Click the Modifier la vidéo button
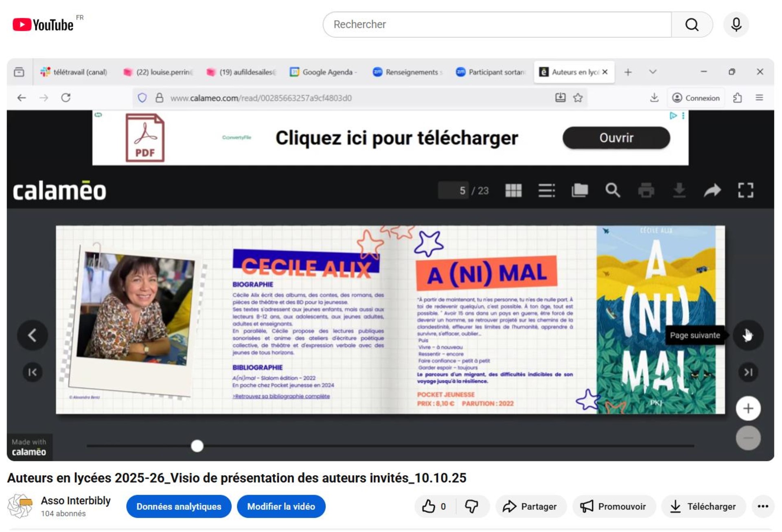The height and width of the screenshot is (532, 782). (x=281, y=506)
